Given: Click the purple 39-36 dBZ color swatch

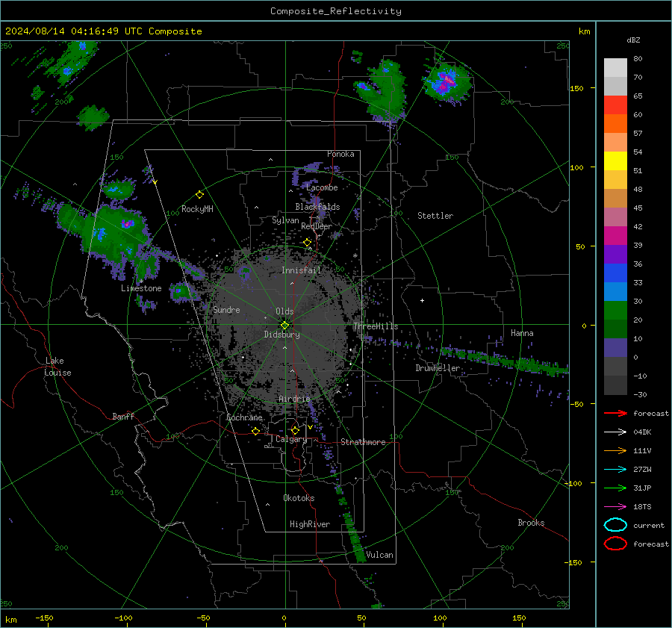Looking at the screenshot, I should (x=615, y=255).
